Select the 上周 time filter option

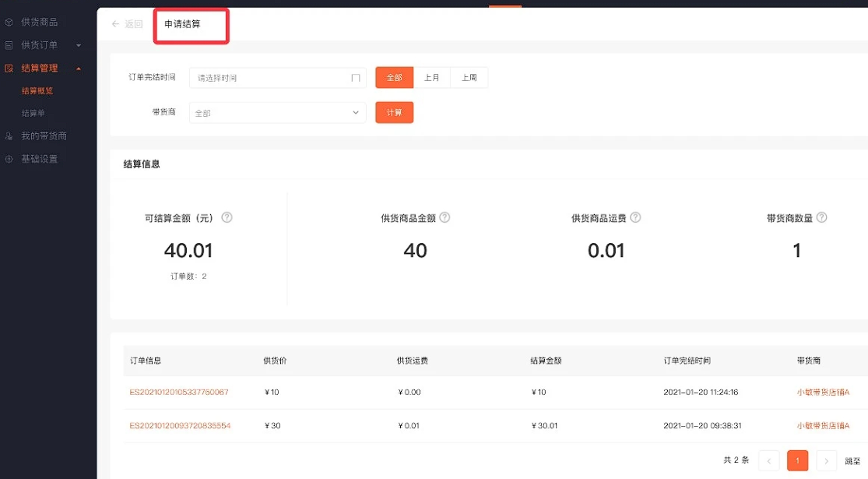point(469,78)
